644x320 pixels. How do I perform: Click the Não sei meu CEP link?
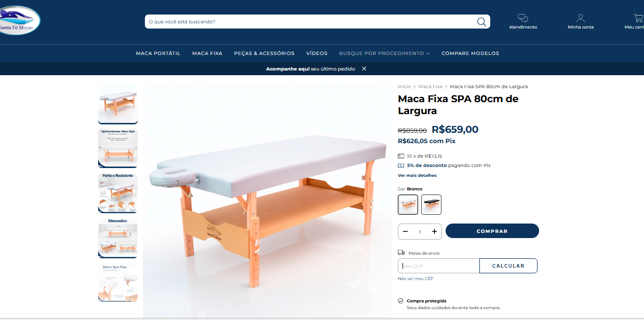click(415, 279)
